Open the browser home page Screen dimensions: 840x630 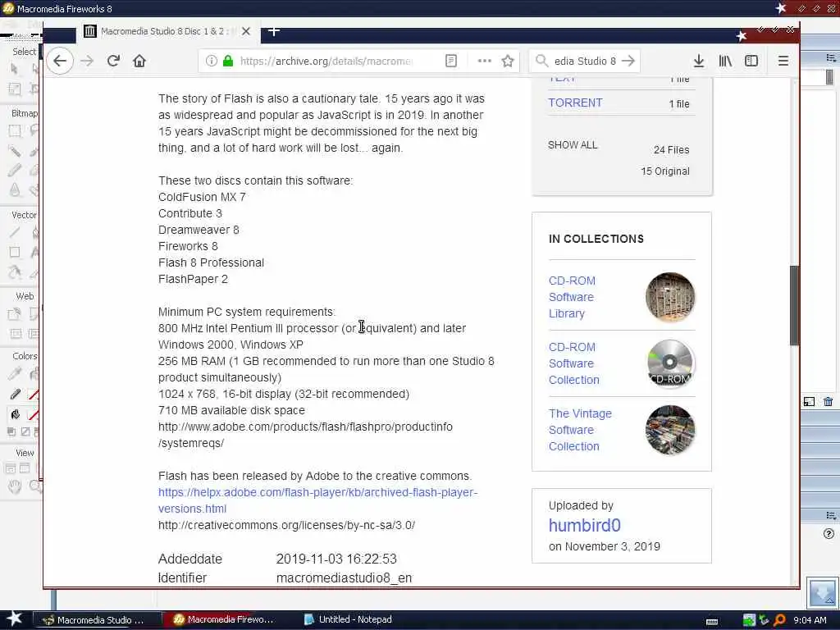pyautogui.click(x=139, y=61)
